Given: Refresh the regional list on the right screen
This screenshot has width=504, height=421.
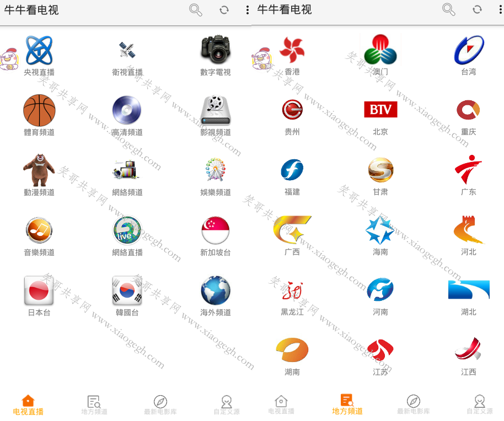Looking at the screenshot, I should point(477,9).
